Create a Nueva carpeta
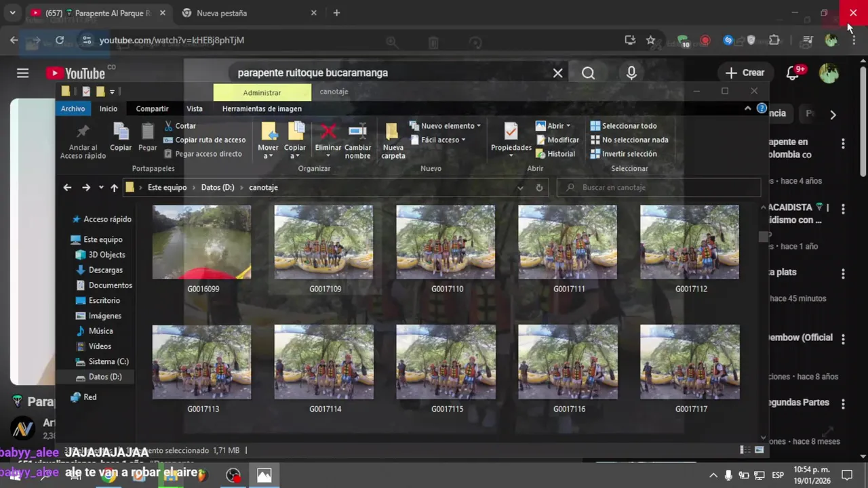 click(393, 141)
